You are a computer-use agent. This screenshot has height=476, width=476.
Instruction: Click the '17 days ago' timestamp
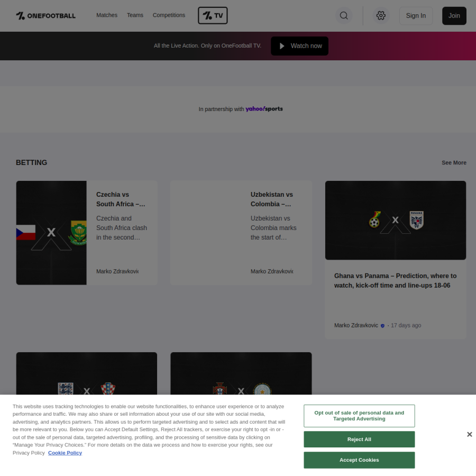(406, 325)
